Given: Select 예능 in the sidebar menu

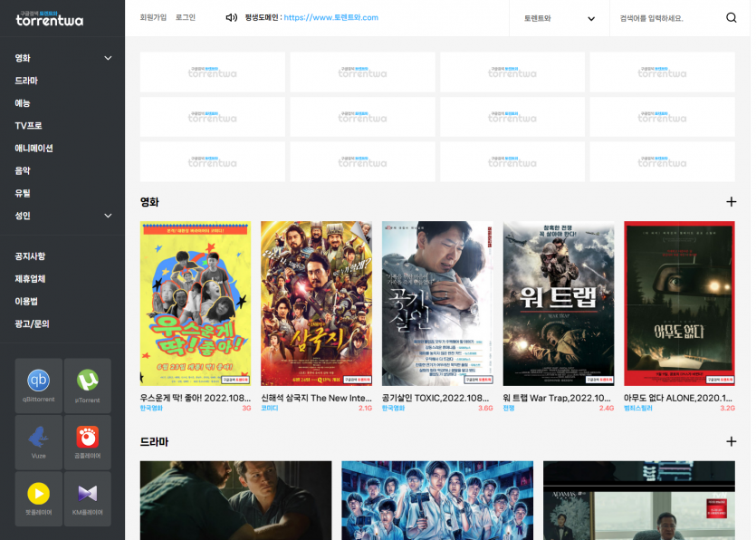Looking at the screenshot, I should point(23,103).
